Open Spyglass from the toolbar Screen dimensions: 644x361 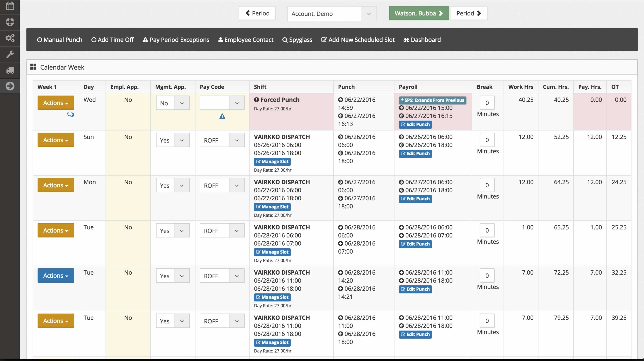tap(297, 40)
